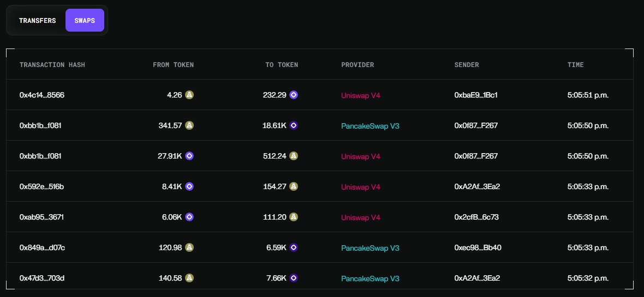Screen dimensions: 644x297
Task: Open transaction hash 0x592e...516b
Action: [41, 187]
